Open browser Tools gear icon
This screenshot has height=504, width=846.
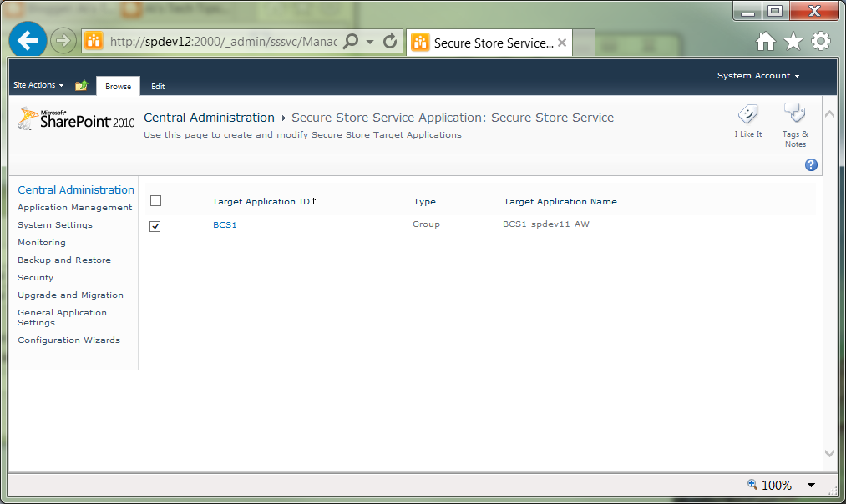821,41
